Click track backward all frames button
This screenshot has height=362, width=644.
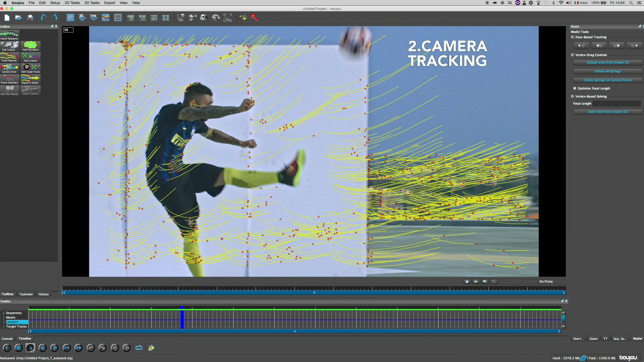point(581,46)
